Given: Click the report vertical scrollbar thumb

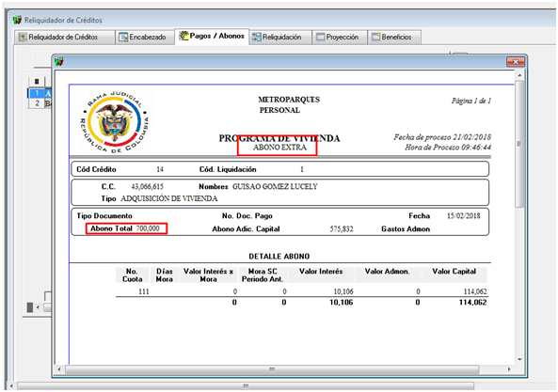Looking at the screenshot, I should click(519, 144).
